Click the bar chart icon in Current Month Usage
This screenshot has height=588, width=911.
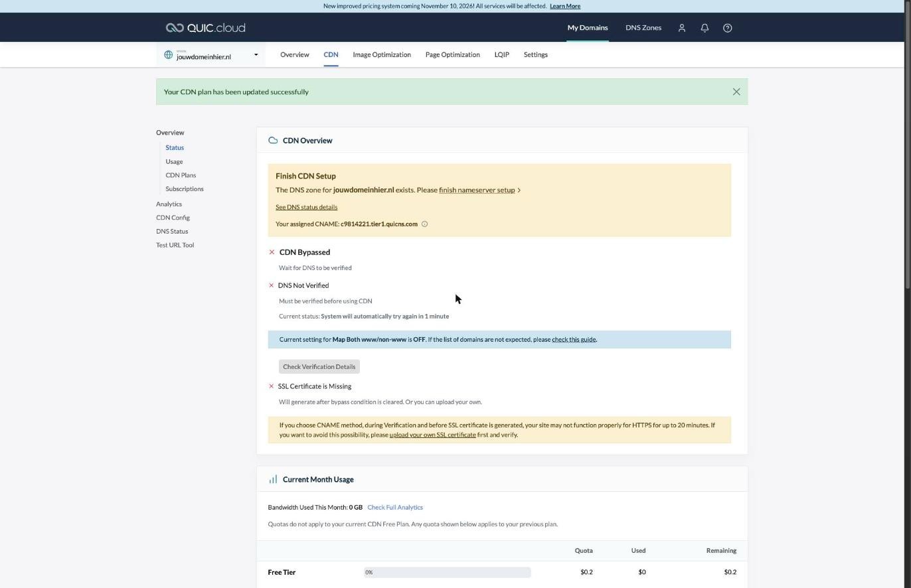point(273,479)
